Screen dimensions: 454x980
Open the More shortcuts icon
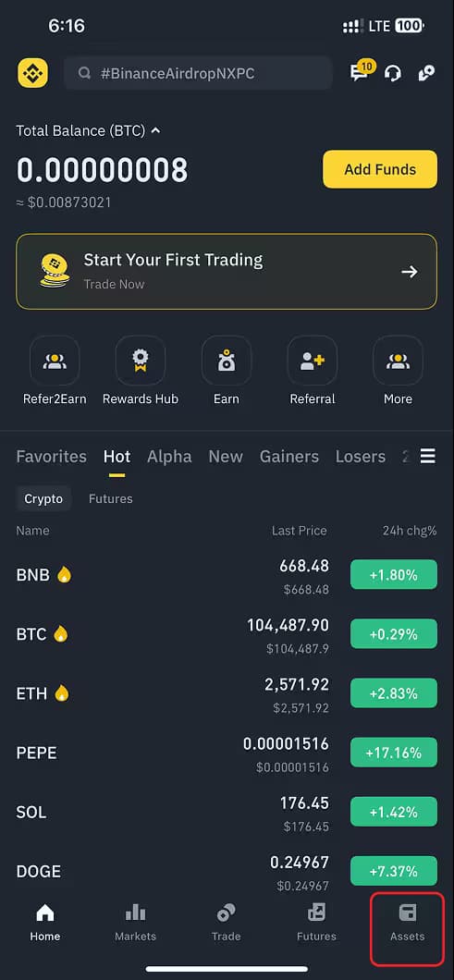[398, 361]
